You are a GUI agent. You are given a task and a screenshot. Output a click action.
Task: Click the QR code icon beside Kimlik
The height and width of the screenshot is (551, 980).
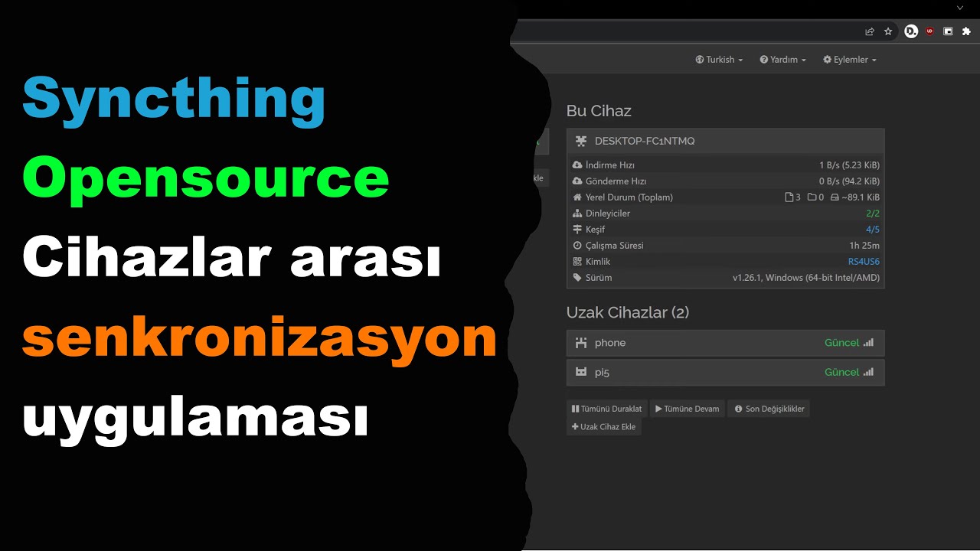[x=577, y=262]
